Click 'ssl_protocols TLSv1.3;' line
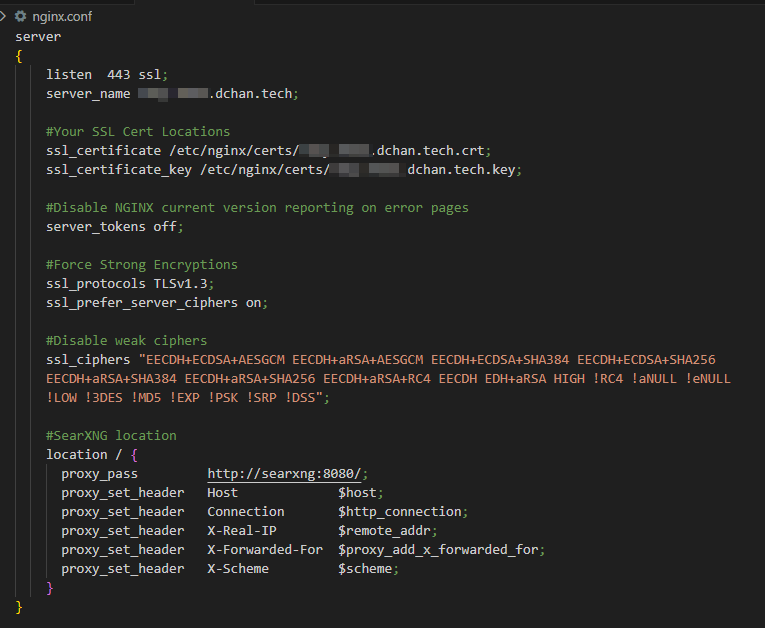The image size is (765, 628). point(130,284)
